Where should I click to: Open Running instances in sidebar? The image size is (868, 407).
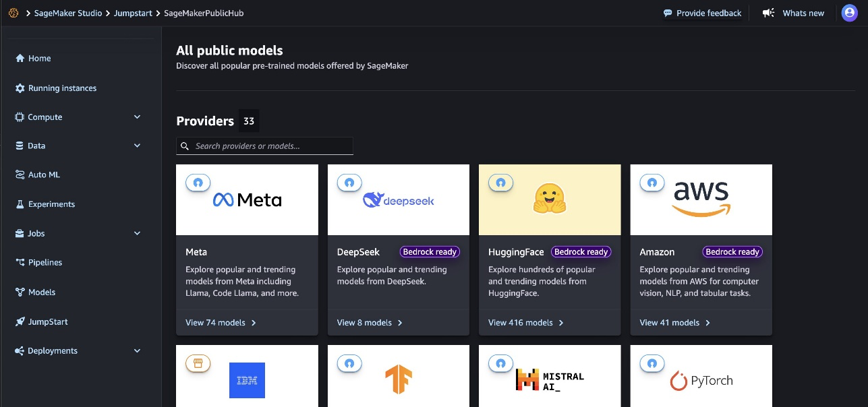click(62, 88)
